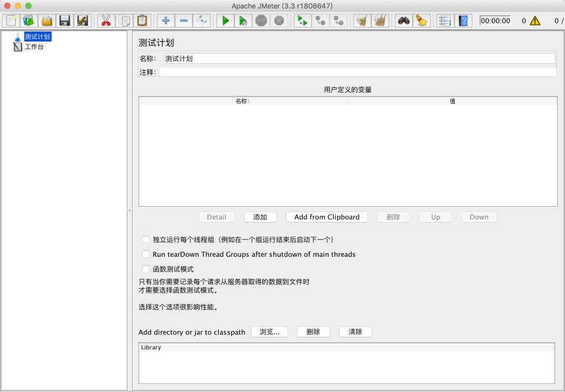Focus the 名称 input field
Viewport: 565px width, 392px height.
click(x=359, y=58)
